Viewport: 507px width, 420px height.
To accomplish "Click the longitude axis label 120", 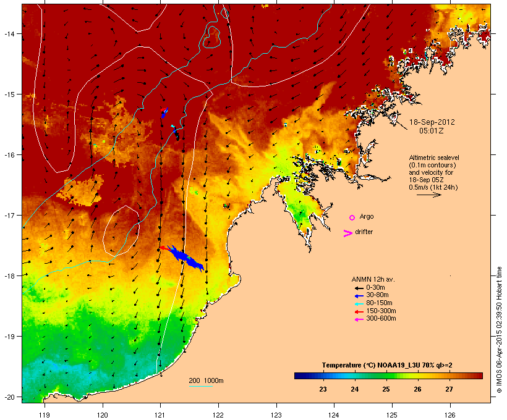I will click(103, 415).
